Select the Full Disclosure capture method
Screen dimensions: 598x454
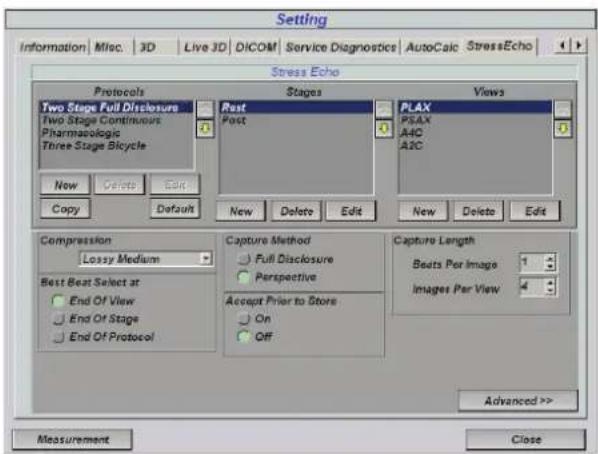coord(244,259)
